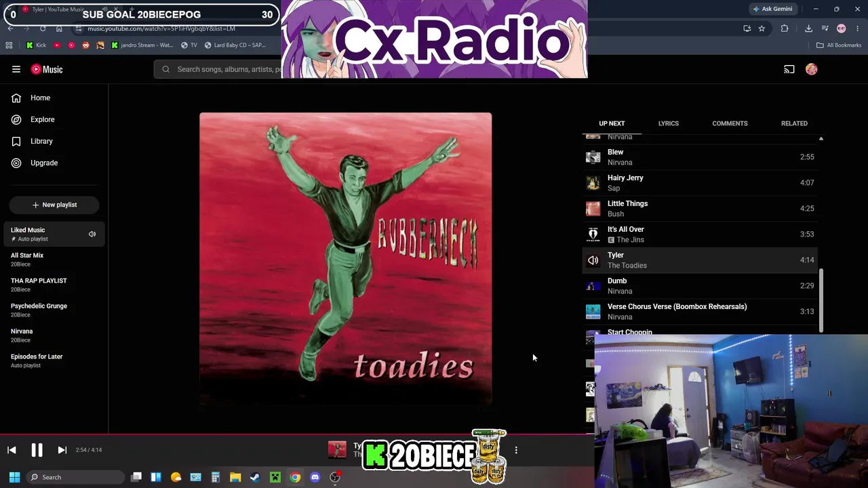Click the Search songs, albums, artists field
This screenshot has width=868, height=488.
218,69
